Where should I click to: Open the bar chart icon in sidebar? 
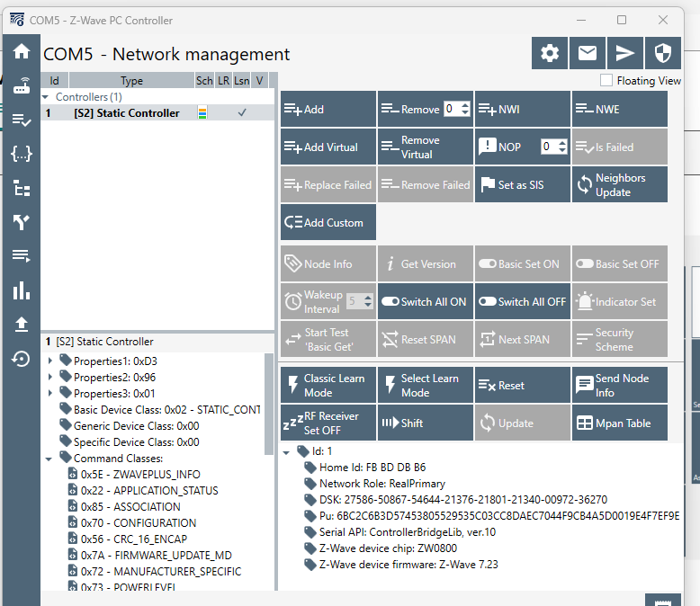pos(22,290)
